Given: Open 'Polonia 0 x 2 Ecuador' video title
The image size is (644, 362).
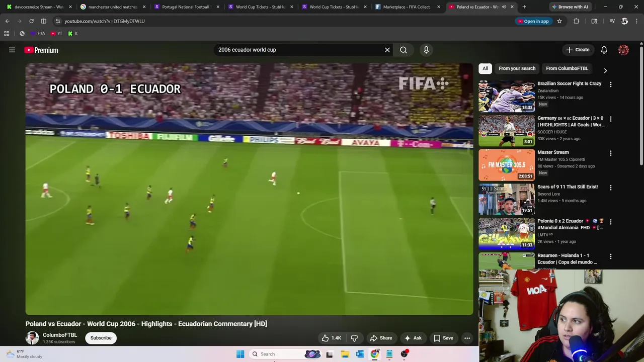Looking at the screenshot, I should click(x=570, y=224).
